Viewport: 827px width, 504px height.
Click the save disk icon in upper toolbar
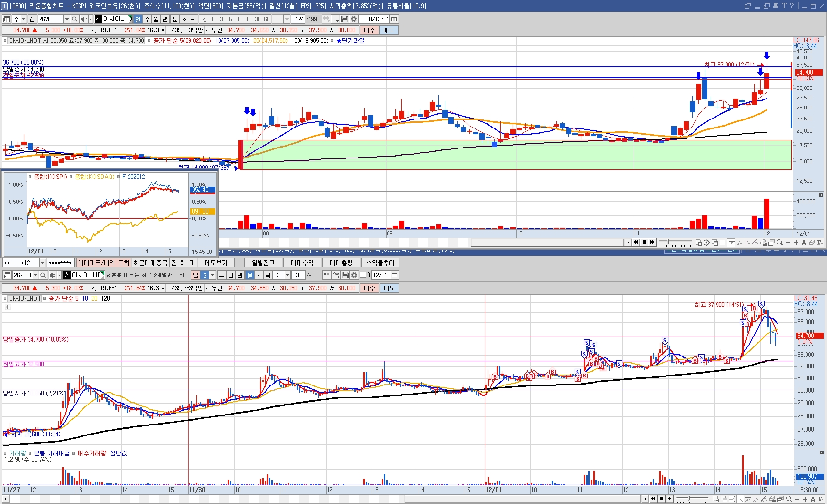[344, 19]
